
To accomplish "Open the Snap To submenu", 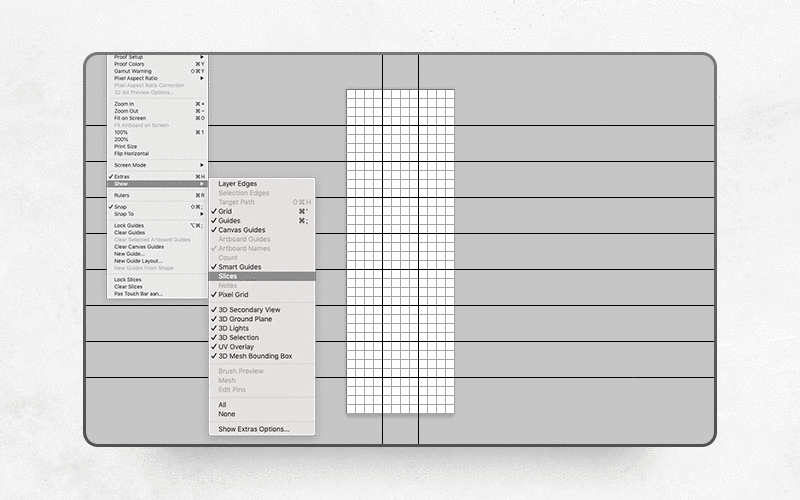I will coord(124,214).
